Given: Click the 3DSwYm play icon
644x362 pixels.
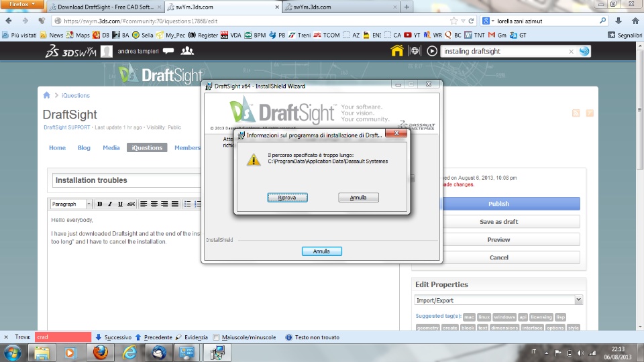Looking at the screenshot, I should pos(431,51).
